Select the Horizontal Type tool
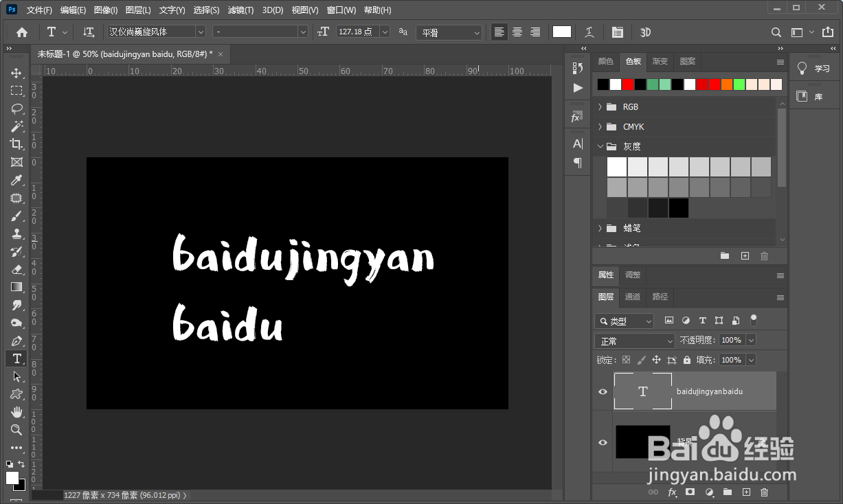The height and width of the screenshot is (504, 843). [16, 358]
